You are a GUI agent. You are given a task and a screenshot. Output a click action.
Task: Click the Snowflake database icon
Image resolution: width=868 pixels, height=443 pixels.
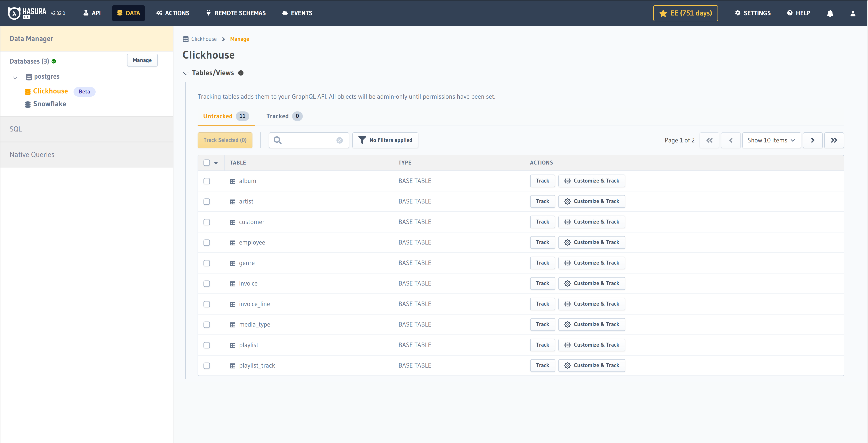28,104
